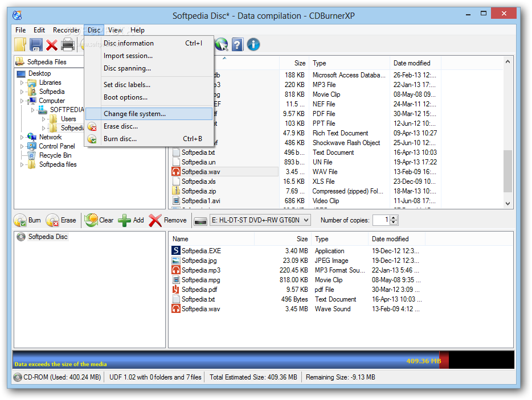532x400 pixels.
Task: Choose Disc spanning... menu entry
Action: [x=149, y=68]
